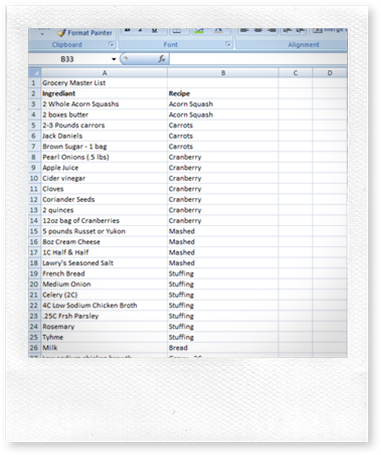381x455 pixels.
Task: Select row 1 header
Action: pos(34,83)
